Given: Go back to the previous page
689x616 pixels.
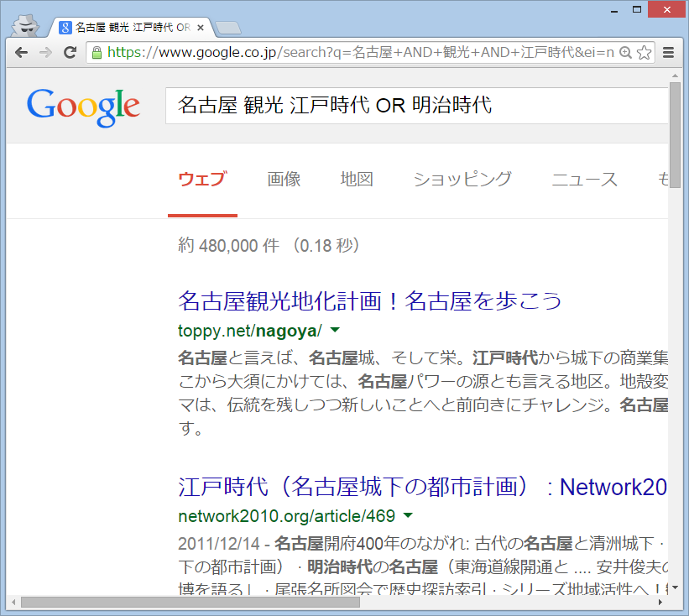Looking at the screenshot, I should [21, 53].
